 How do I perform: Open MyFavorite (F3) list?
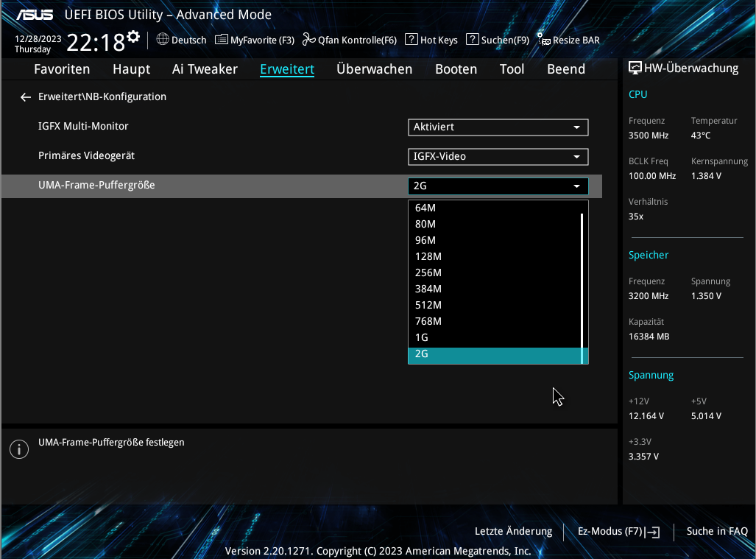point(255,40)
